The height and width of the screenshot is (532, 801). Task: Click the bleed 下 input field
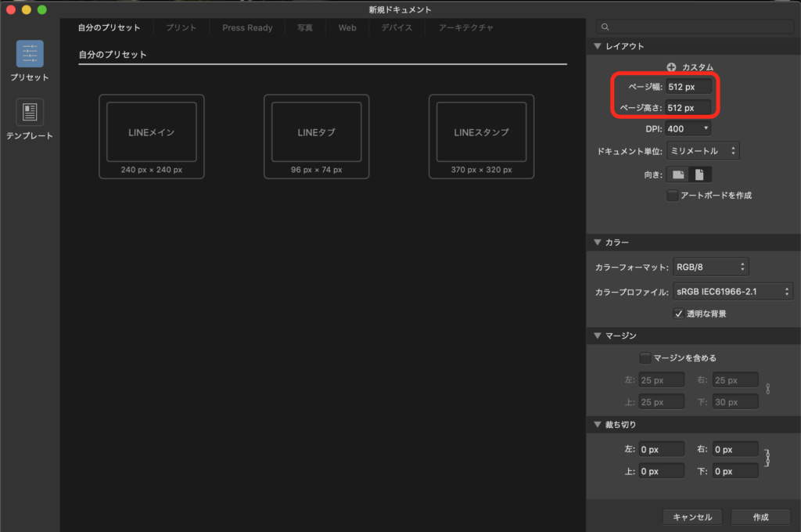(735, 471)
